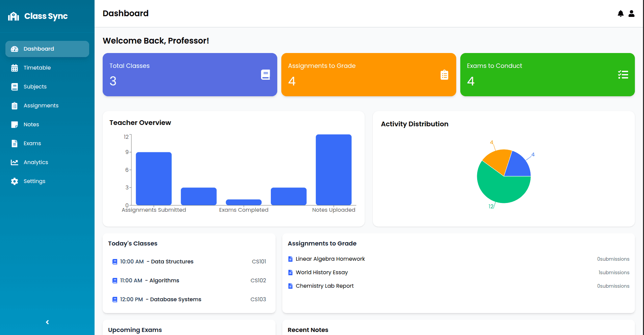Click the notification bell icon

point(620,14)
